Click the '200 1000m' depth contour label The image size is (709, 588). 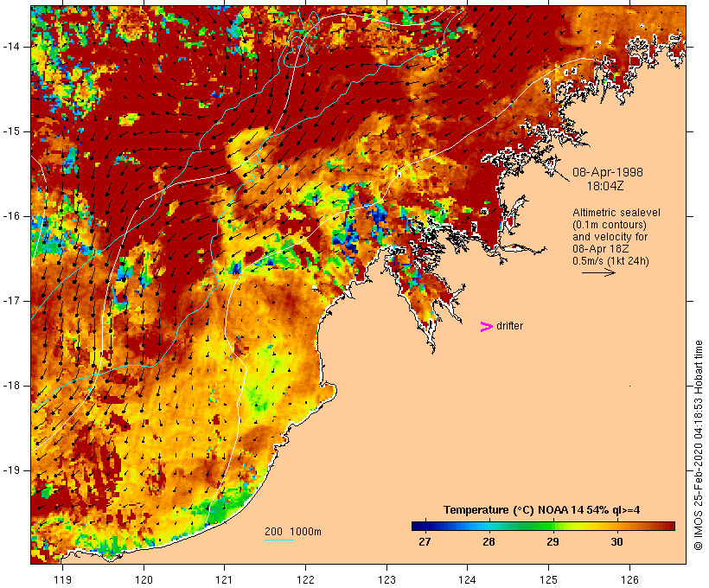click(293, 532)
